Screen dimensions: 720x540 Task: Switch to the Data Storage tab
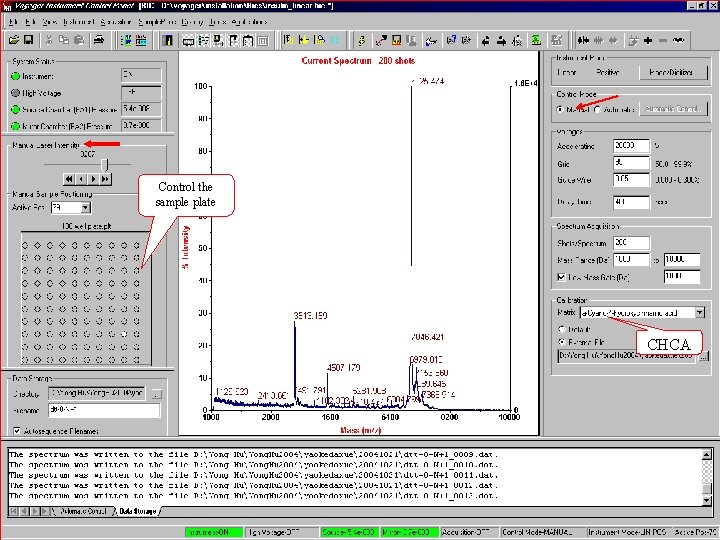[x=137, y=511]
